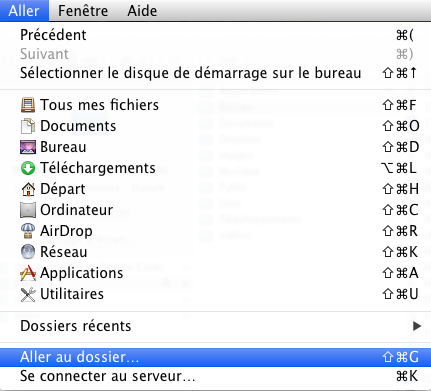Click the Départ house icon
Image resolution: width=431 pixels, height=391 pixels.
click(x=28, y=189)
